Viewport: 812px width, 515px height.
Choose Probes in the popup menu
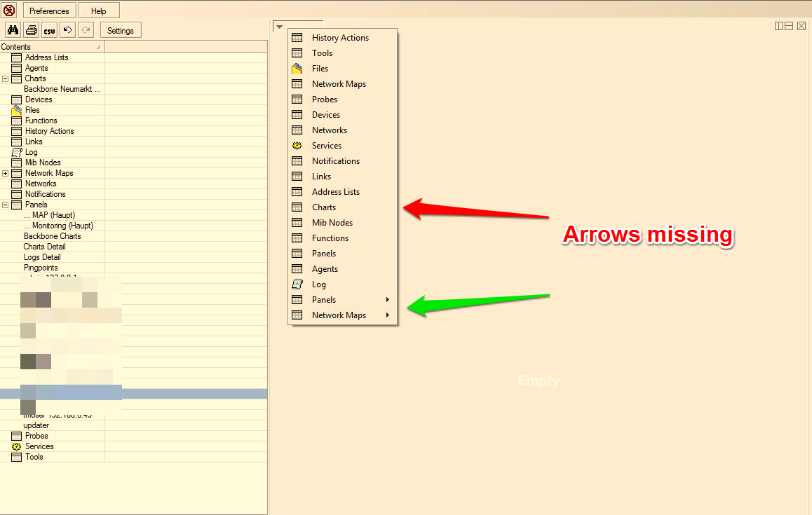(342, 99)
